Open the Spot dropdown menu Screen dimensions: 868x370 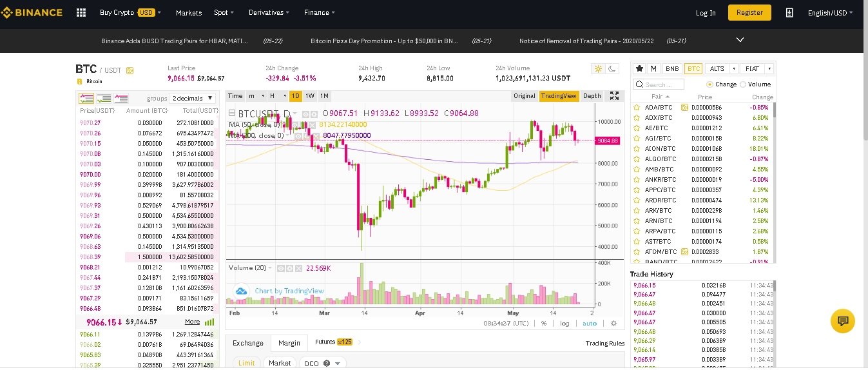(224, 12)
